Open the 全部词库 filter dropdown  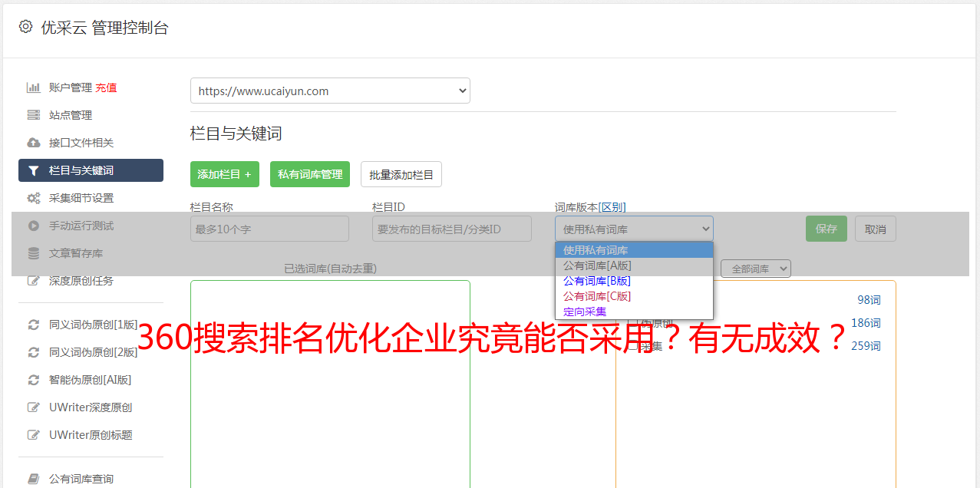[756, 269]
